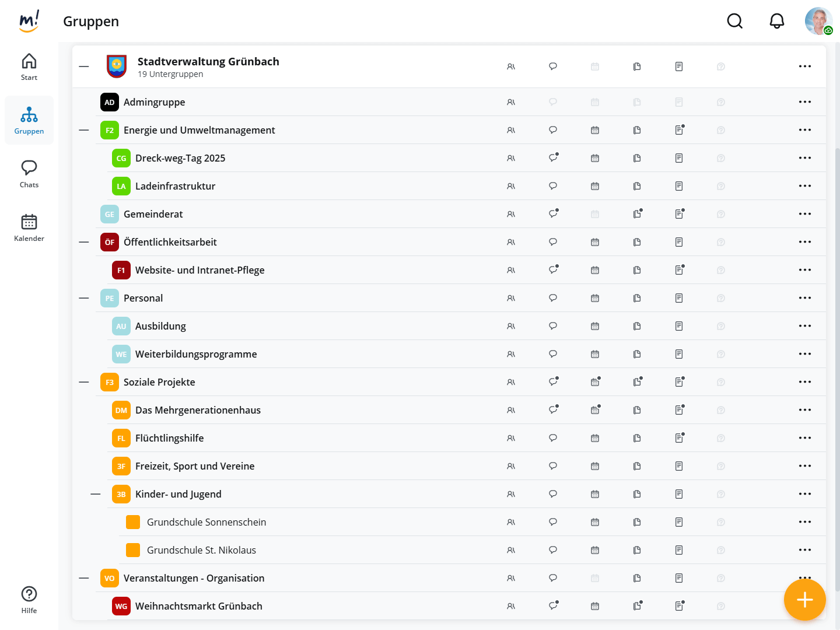Collapse the Soziale Projekte subgroups

[x=84, y=382]
